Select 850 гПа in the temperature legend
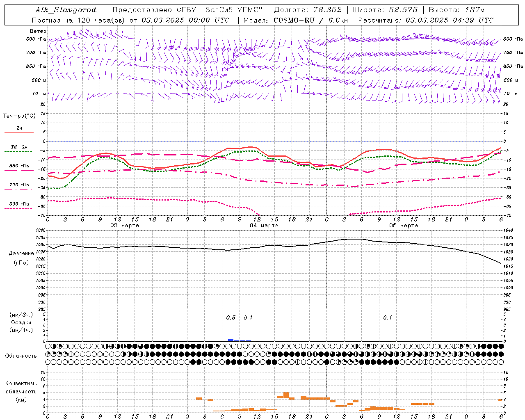 tap(19, 166)
